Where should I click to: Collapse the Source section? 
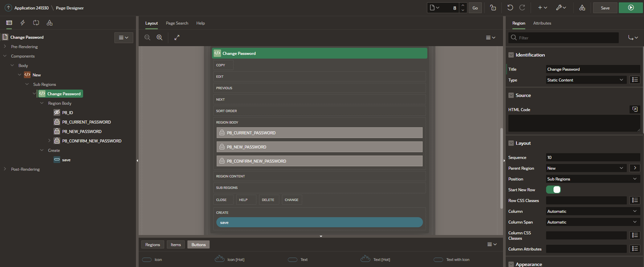(510, 95)
